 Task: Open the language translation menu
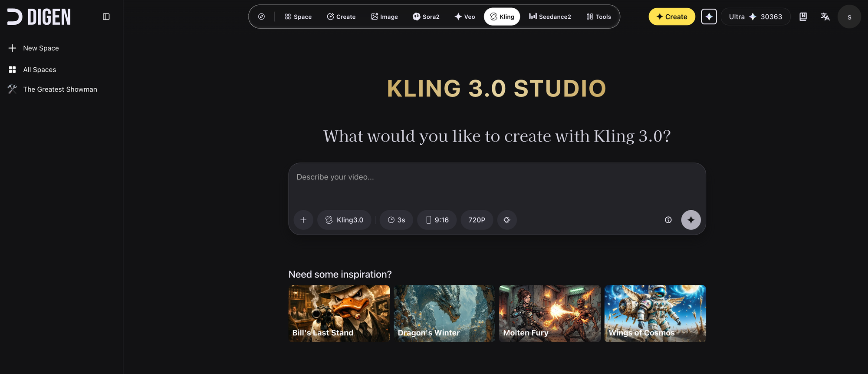[825, 17]
